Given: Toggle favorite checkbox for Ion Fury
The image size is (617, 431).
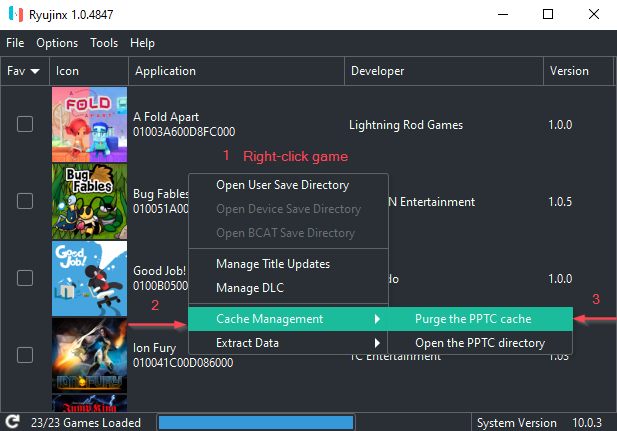Looking at the screenshot, I should click(25, 355).
